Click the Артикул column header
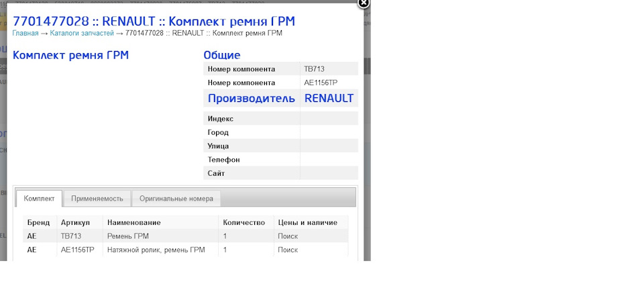 [75, 222]
